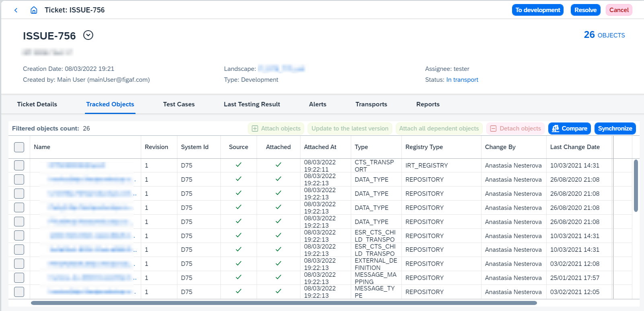644x311 pixels.
Task: Open the Test Cases tab
Action: [x=179, y=104]
